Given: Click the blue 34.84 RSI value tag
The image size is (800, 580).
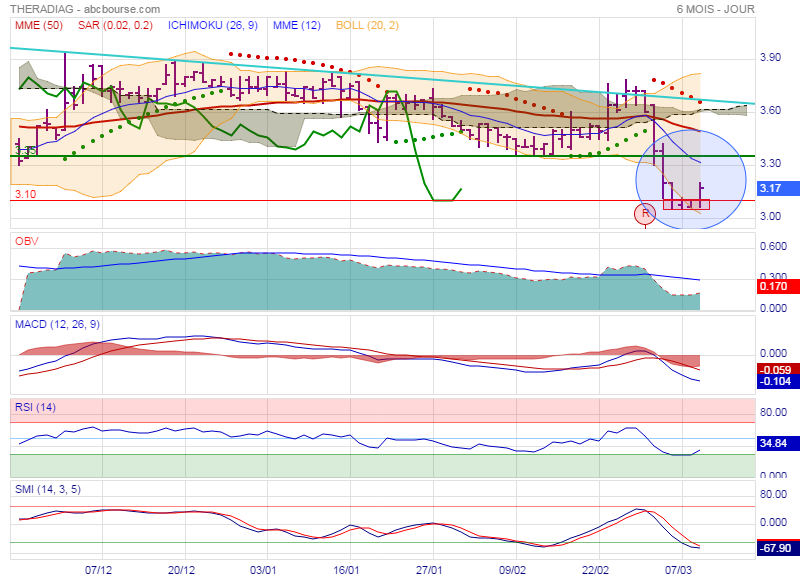Looking at the screenshot, I should tap(778, 443).
